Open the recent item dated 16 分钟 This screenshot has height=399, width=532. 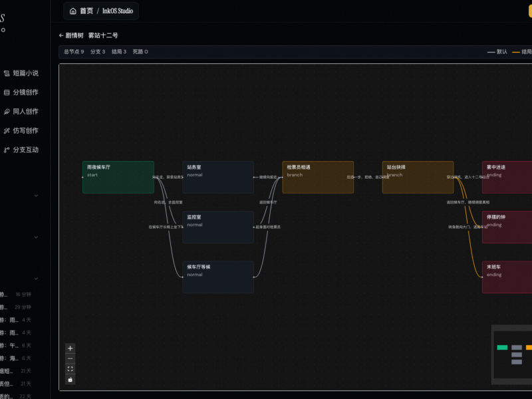pyautogui.click(x=16, y=295)
